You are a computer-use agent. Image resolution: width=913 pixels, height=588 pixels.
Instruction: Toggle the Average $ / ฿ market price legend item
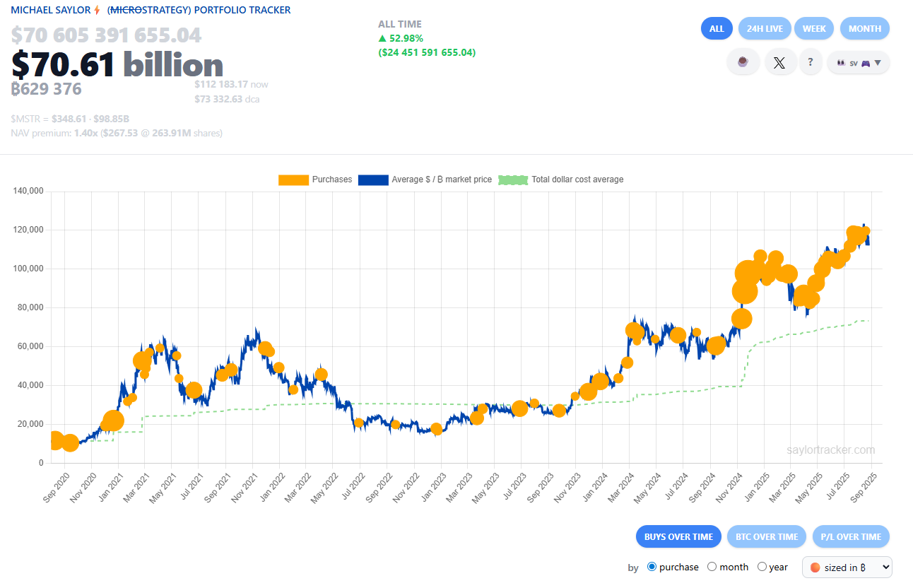425,180
